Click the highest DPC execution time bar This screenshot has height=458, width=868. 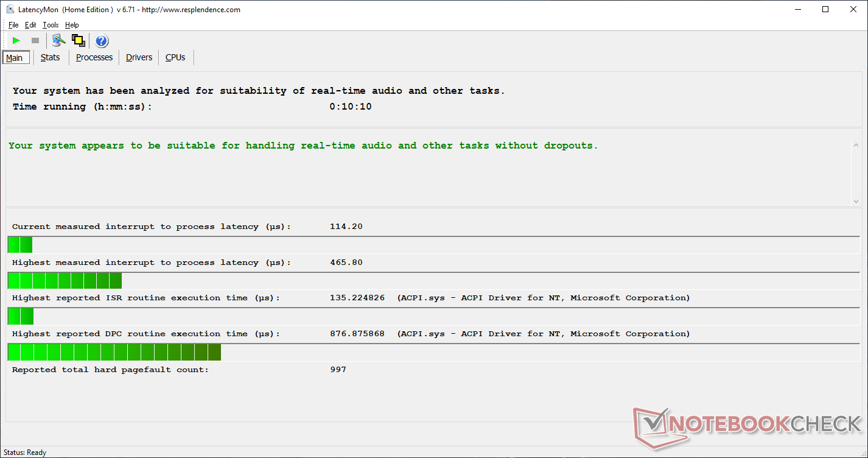click(x=114, y=353)
